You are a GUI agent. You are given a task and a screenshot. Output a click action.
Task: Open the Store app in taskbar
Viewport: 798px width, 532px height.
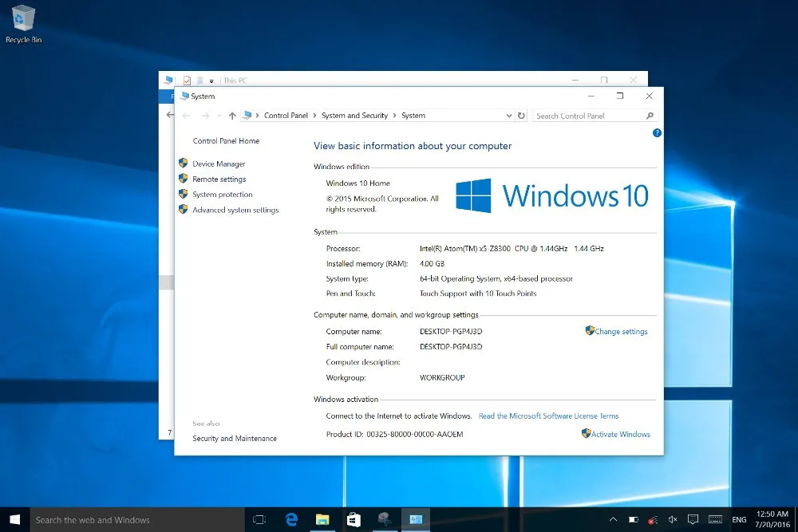click(x=353, y=519)
